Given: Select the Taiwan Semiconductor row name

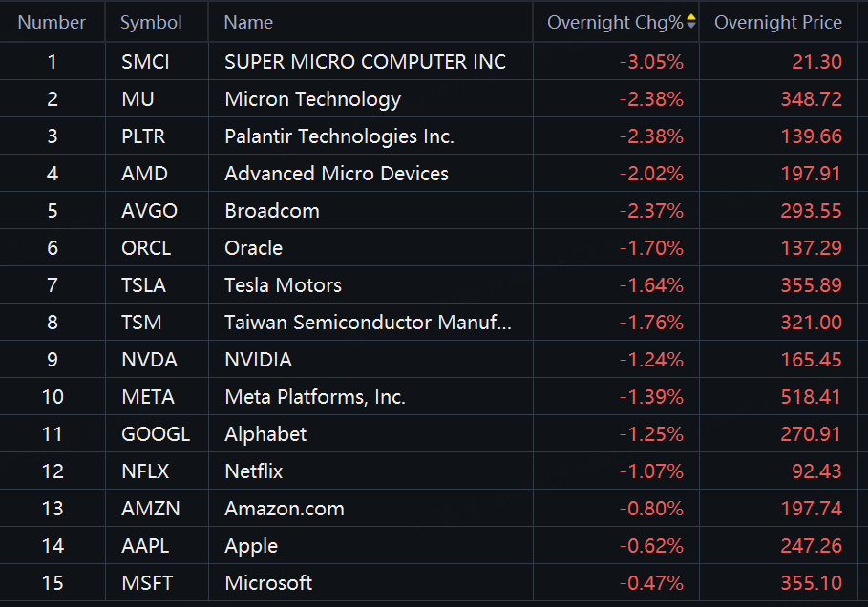Looking at the screenshot, I should tap(368, 323).
